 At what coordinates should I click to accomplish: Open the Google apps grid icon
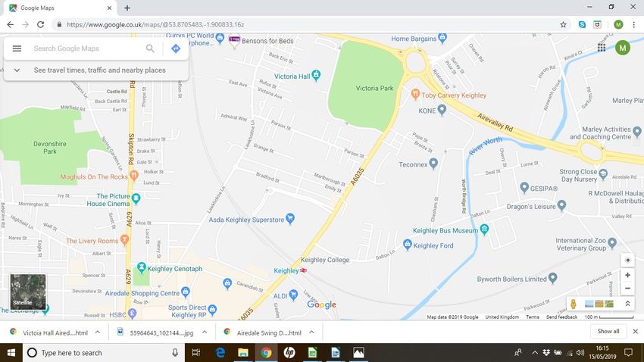(602, 48)
